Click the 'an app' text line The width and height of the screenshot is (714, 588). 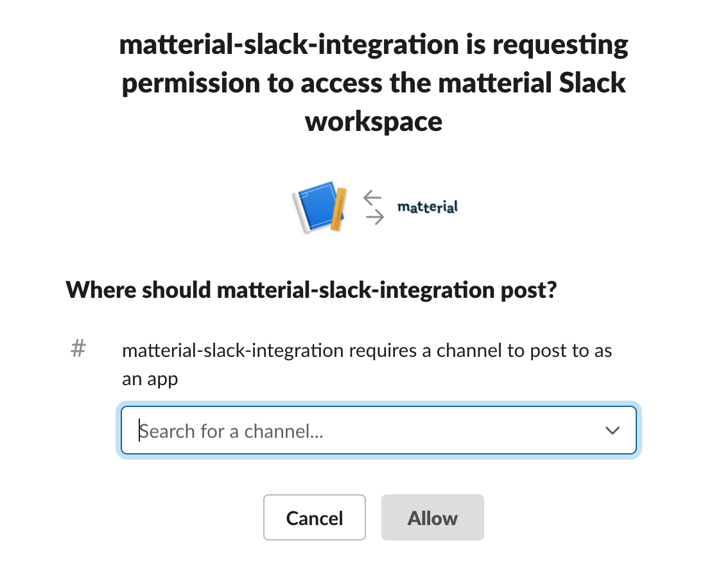[x=150, y=379]
